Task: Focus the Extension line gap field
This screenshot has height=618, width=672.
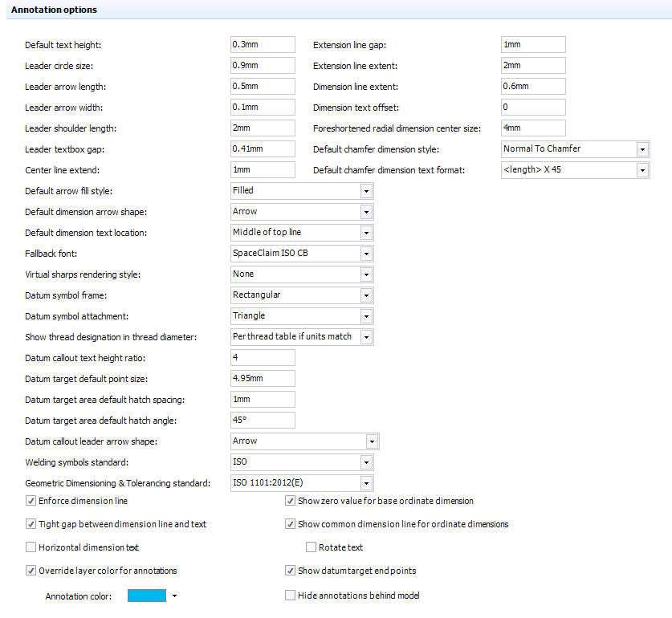Action: (533, 45)
